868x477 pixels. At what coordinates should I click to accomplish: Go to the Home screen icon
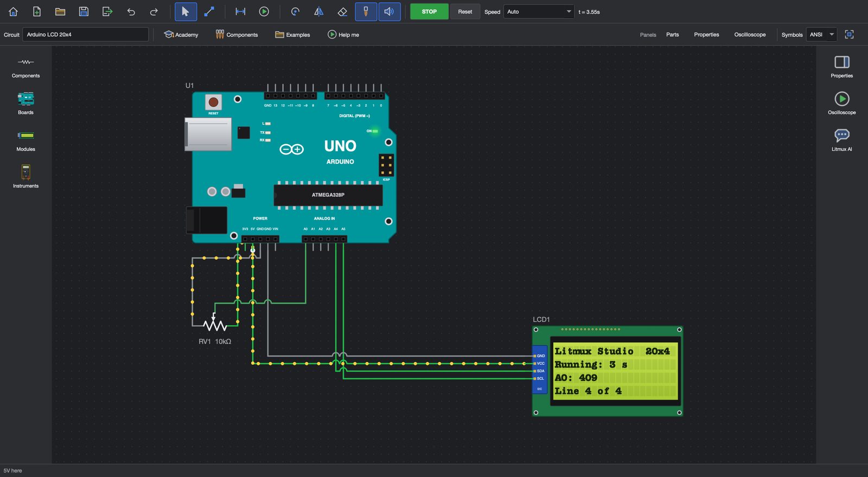coord(14,11)
